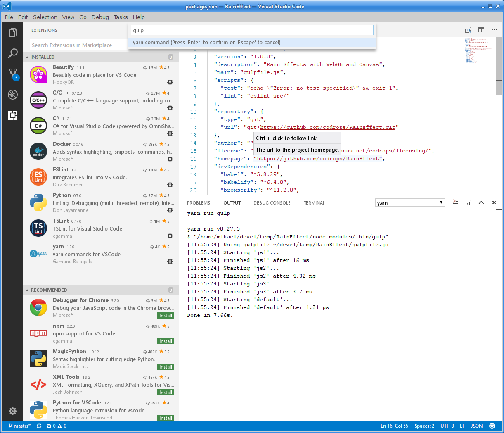Open the Tasks menu

tap(121, 17)
